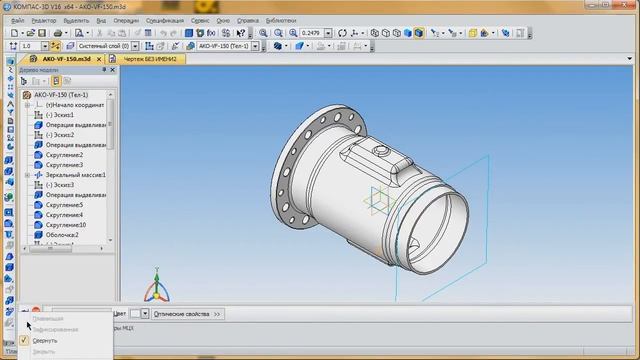Select the shaded-with-edges cube display icon
The width and height of the screenshot is (640, 360).
418,33
